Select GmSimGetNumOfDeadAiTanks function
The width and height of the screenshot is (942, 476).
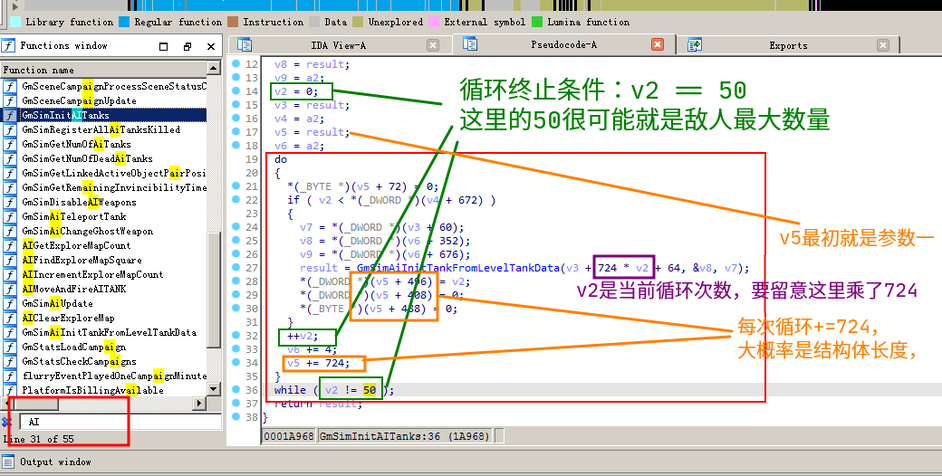coord(87,159)
